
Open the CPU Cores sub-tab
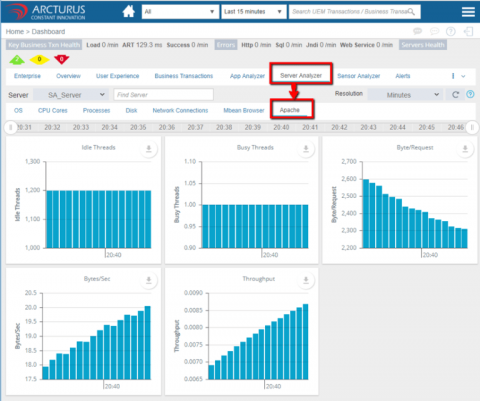53,110
